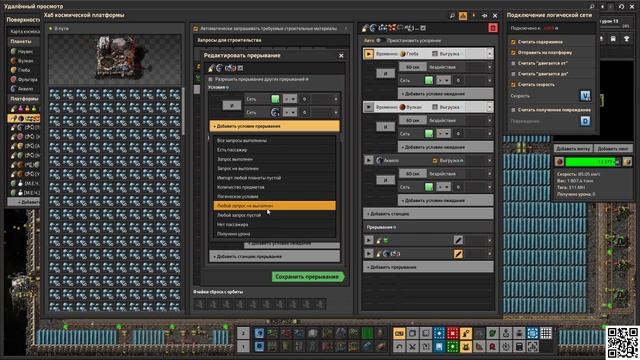Click the grid icon in the shortcut bar
Viewport: 640px width, 360px height.
coord(546,333)
